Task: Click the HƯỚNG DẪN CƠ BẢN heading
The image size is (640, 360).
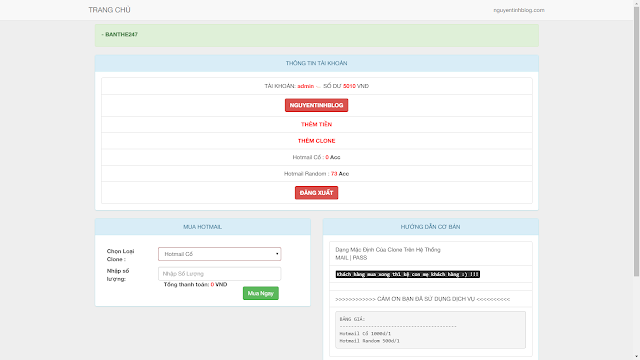Action: point(430,227)
